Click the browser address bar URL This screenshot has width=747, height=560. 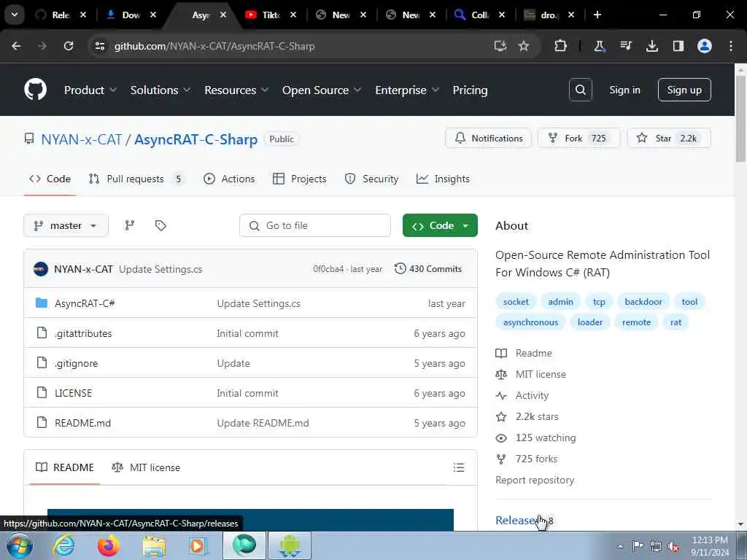pyautogui.click(x=214, y=46)
